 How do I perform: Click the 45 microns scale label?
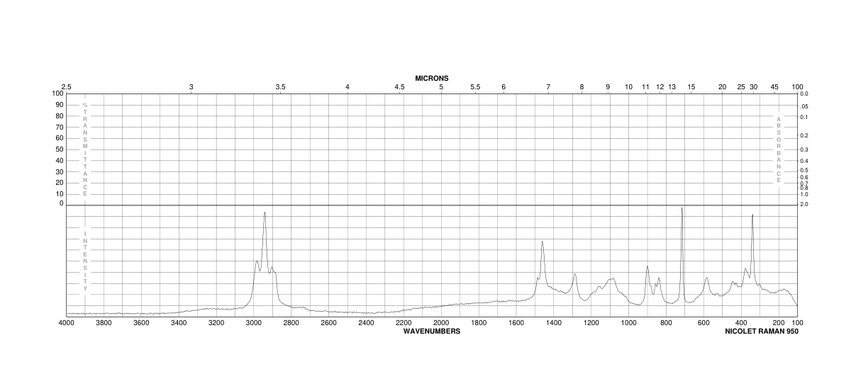pyautogui.click(x=774, y=86)
